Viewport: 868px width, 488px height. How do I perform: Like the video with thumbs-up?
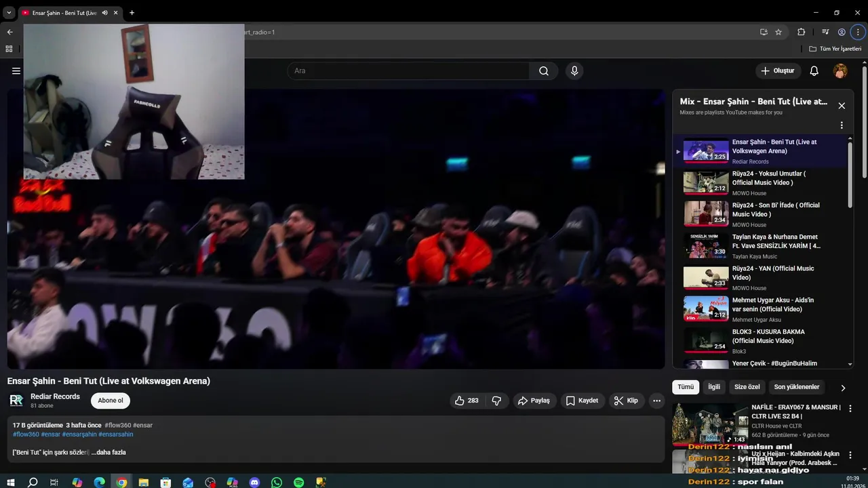point(467,401)
